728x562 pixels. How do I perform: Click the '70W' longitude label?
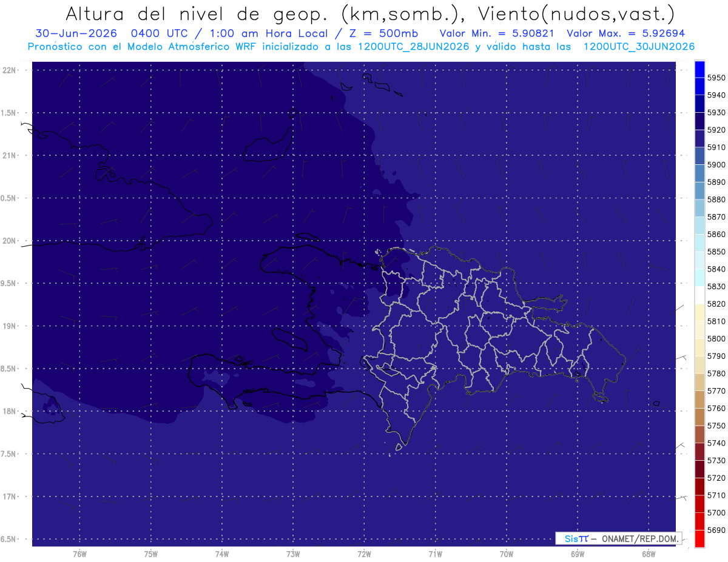(507, 554)
